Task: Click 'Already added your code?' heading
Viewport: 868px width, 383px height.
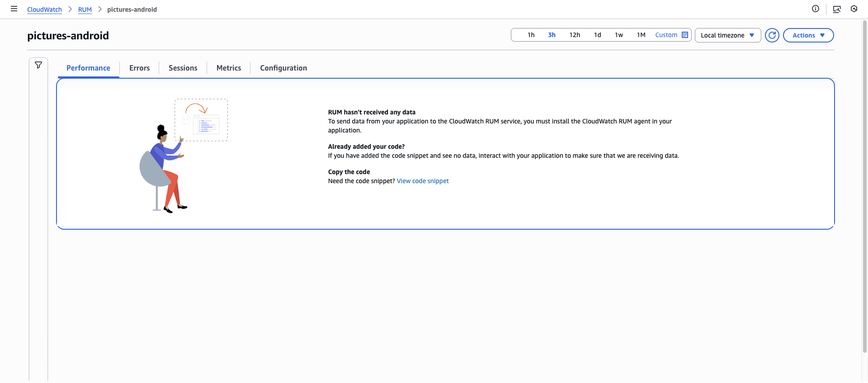Action: click(366, 147)
